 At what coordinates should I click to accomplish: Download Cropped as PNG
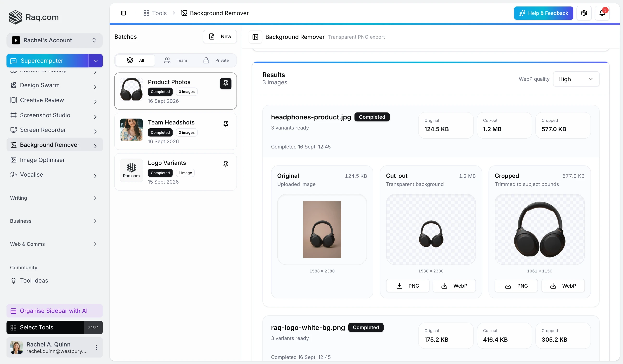516,286
